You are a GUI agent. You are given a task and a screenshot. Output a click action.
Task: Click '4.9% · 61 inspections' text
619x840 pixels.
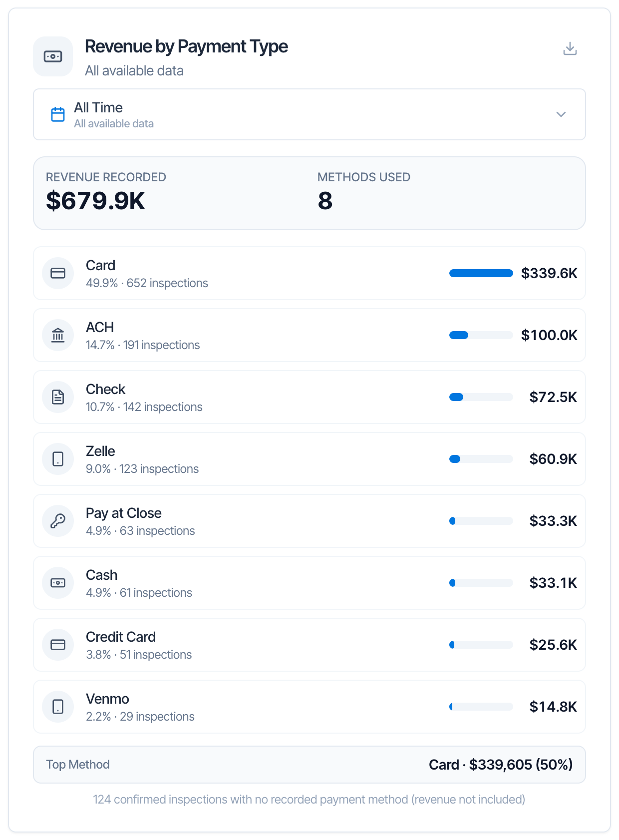[139, 593]
